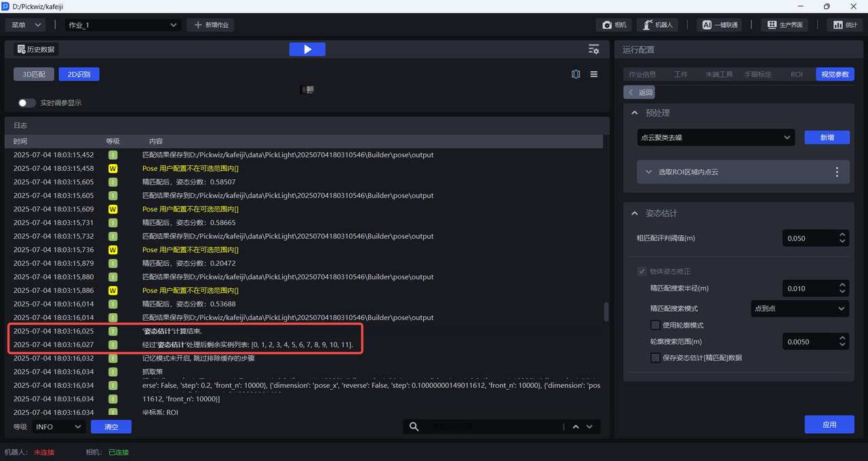Open the camera (相机) panel

(614, 25)
